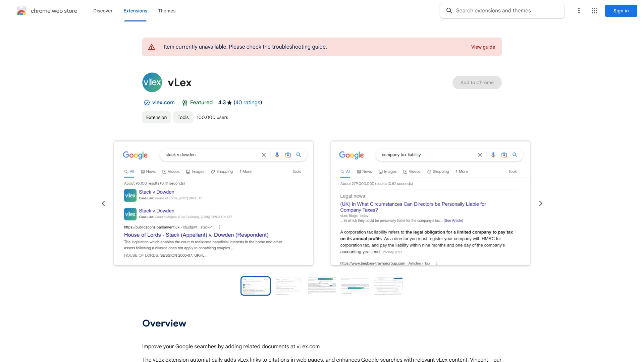Click the right carousel navigation arrow
Image resolution: width=644 pixels, height=362 pixels.
point(541,203)
